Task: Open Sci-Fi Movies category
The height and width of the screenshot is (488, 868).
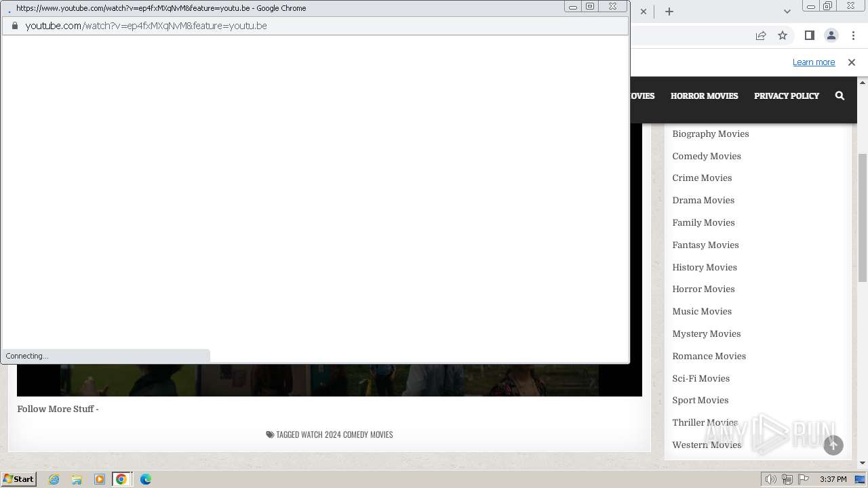Action: click(701, 378)
